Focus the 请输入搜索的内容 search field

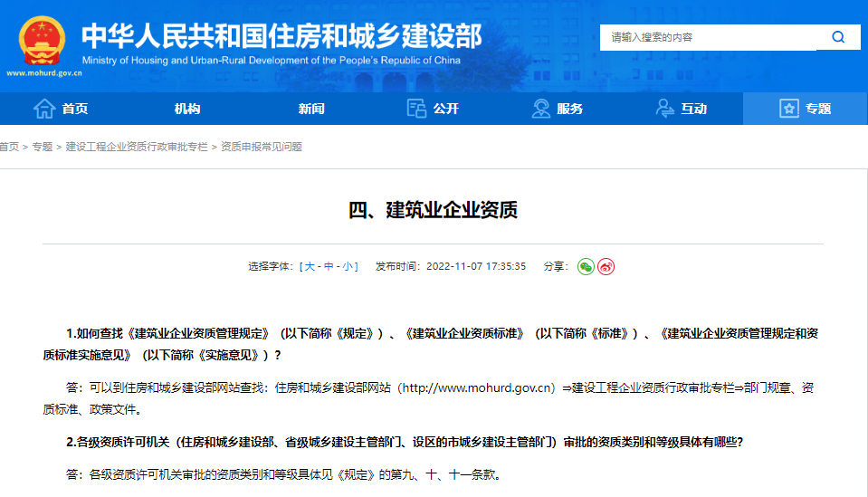tap(709, 37)
